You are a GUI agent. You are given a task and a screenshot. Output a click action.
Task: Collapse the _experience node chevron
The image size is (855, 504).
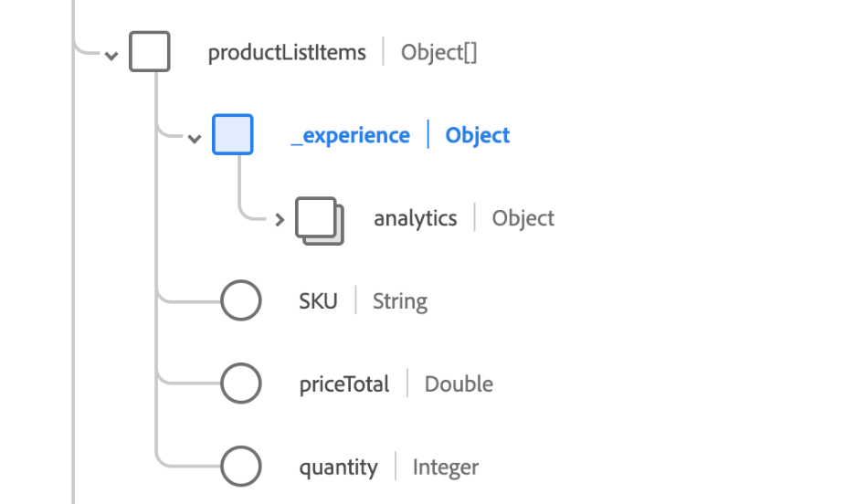pos(194,138)
